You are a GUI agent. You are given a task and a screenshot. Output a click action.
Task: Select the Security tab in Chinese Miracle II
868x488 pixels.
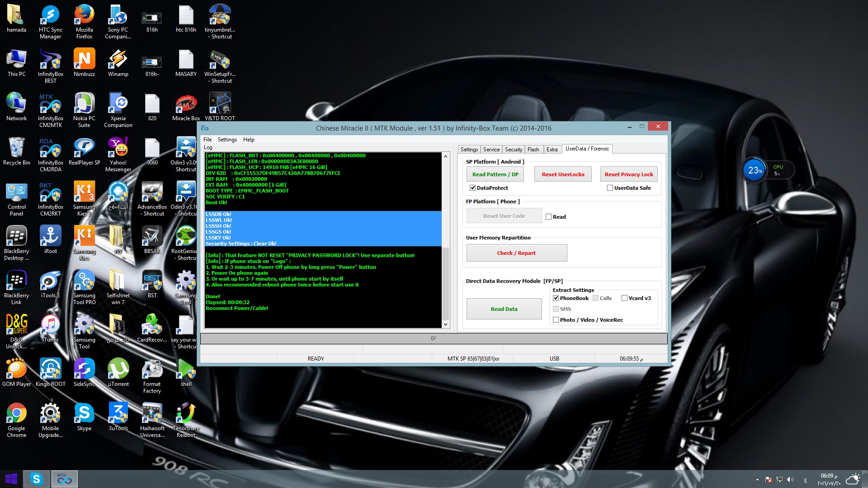tap(513, 148)
